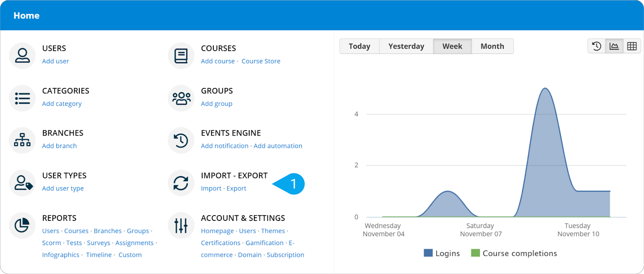Click the Add course link
This screenshot has width=644, height=274.
click(218, 61)
